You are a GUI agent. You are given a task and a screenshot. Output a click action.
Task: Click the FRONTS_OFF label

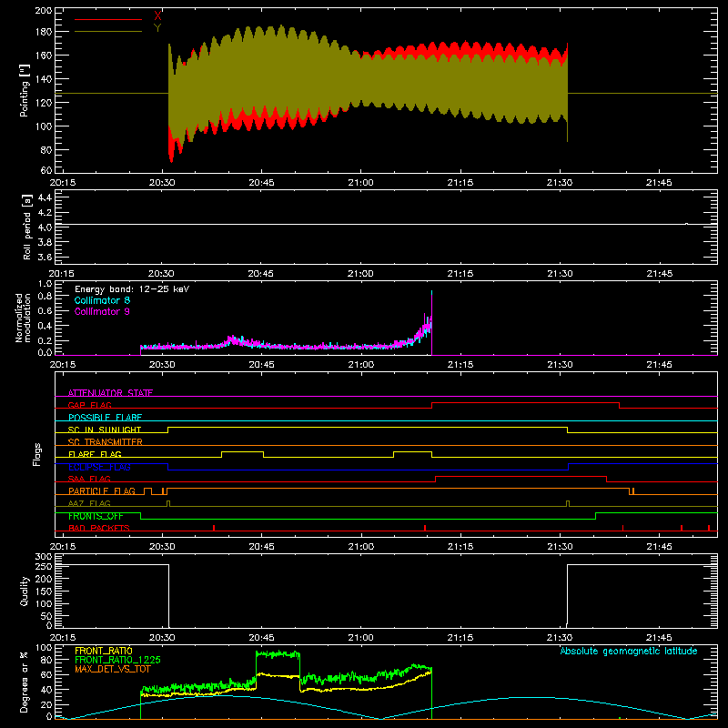point(96,516)
